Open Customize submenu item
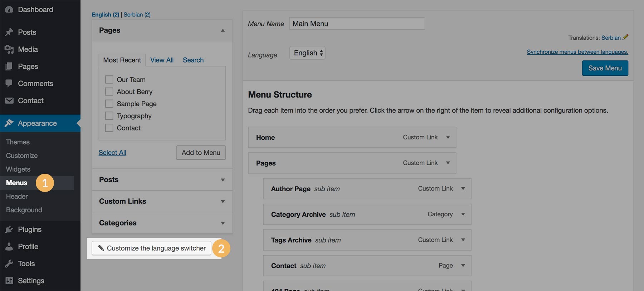The image size is (644, 291). [x=22, y=156]
